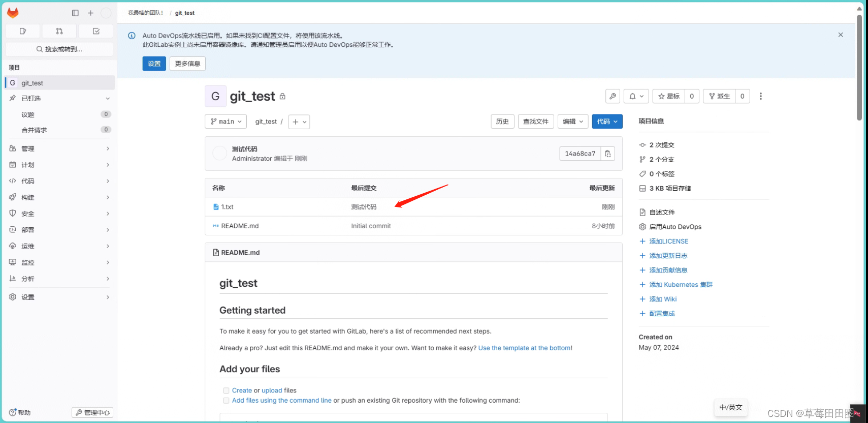Select the git_test project in sidebar
The image size is (868, 423).
59,83
